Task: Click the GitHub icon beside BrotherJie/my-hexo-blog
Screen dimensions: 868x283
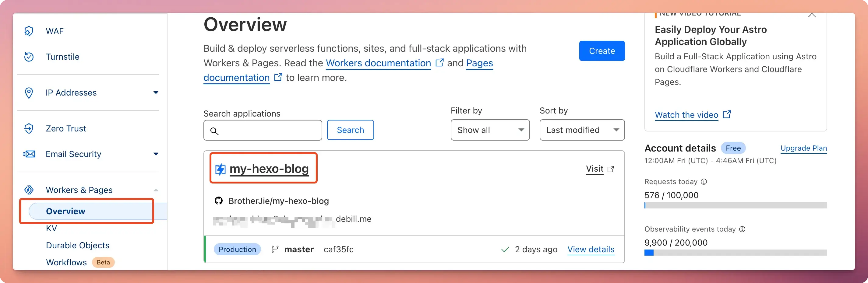Action: pos(219,201)
